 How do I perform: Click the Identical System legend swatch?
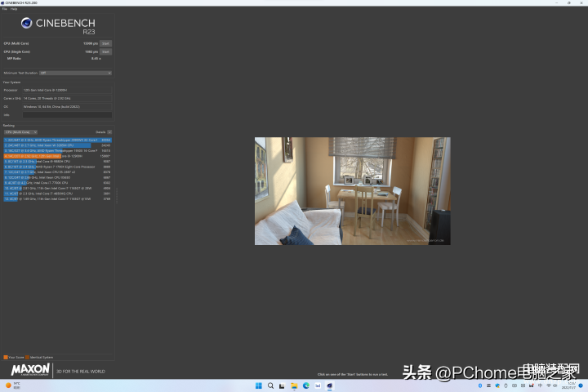27,357
